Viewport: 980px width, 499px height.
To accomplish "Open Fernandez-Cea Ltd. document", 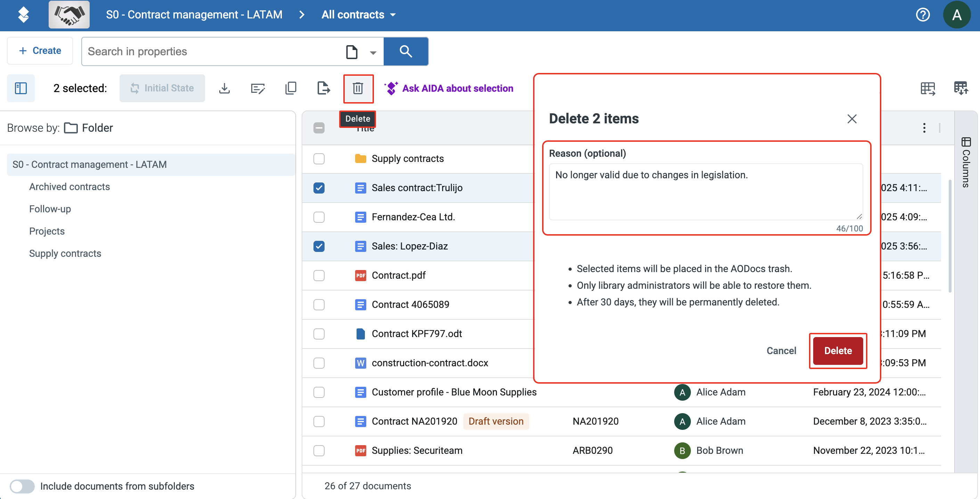I will 413,217.
